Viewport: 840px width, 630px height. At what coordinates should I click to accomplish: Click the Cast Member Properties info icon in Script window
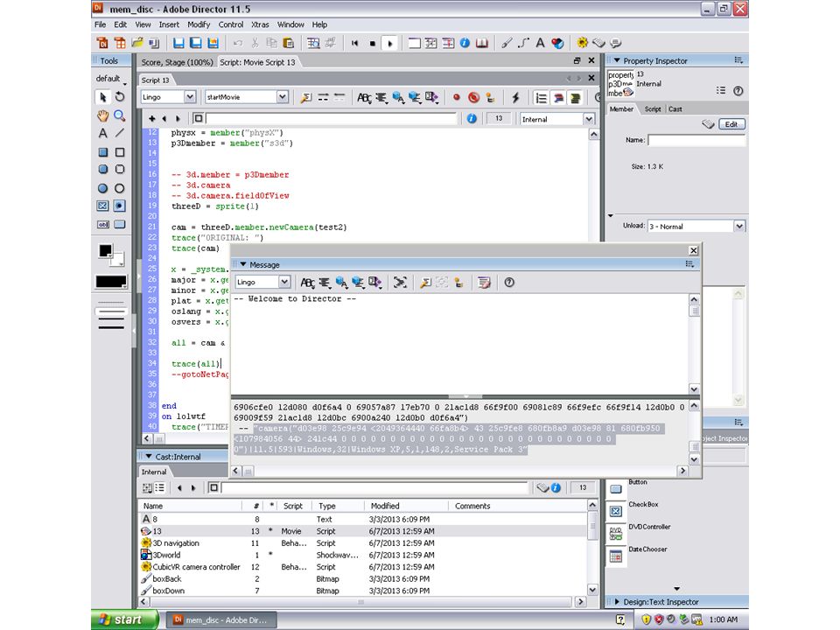click(472, 118)
